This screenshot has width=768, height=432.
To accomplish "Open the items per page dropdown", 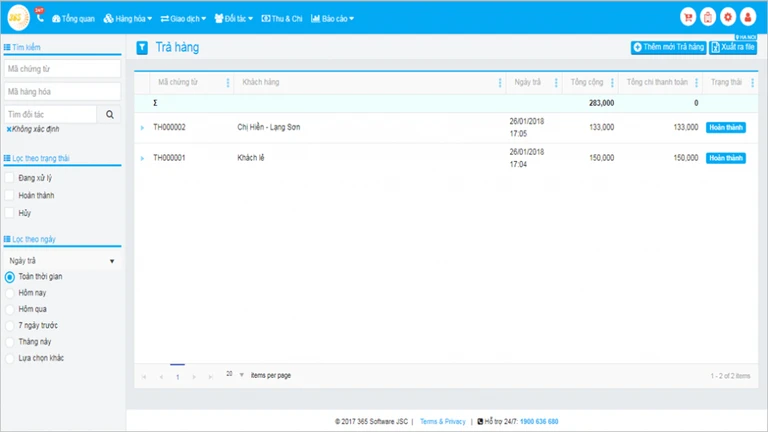I will 236,375.
